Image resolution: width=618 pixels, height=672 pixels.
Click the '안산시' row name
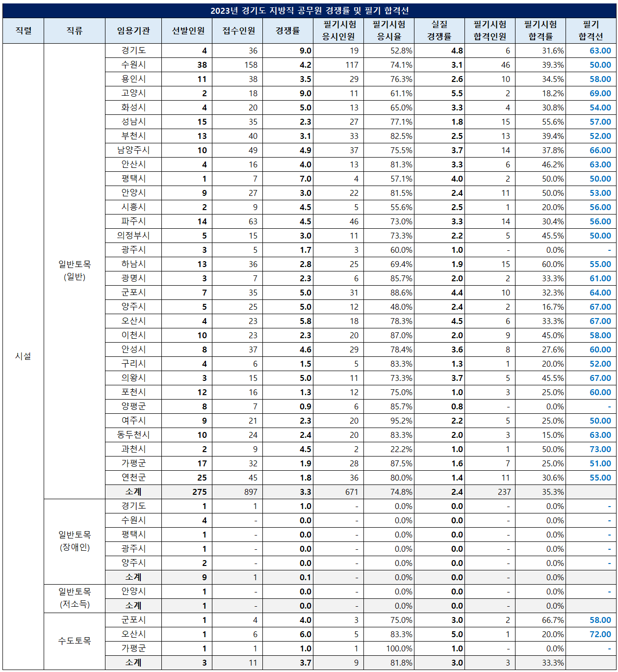133,164
